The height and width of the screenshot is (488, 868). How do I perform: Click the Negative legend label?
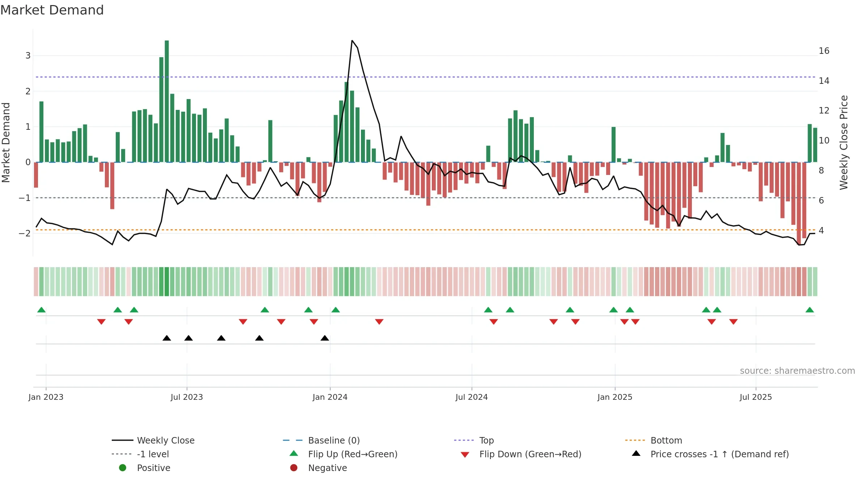328,468
